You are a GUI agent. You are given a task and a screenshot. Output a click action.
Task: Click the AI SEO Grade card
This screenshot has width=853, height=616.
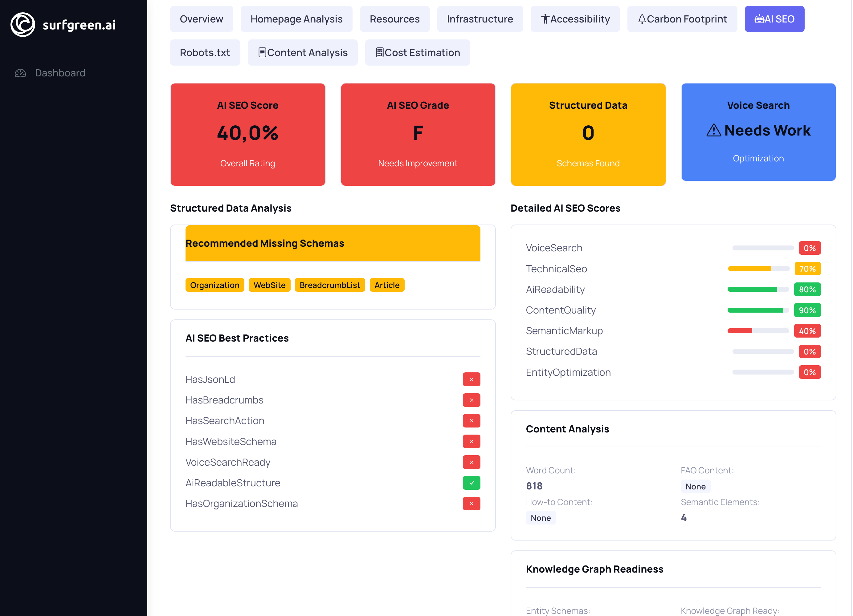(x=418, y=135)
